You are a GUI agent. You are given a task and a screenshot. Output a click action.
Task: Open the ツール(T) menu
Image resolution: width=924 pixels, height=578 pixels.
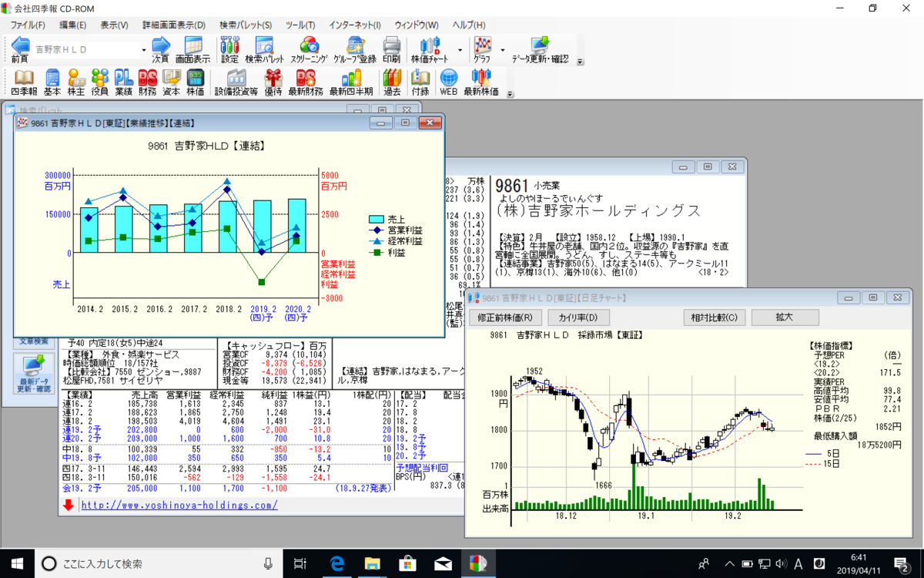300,25
